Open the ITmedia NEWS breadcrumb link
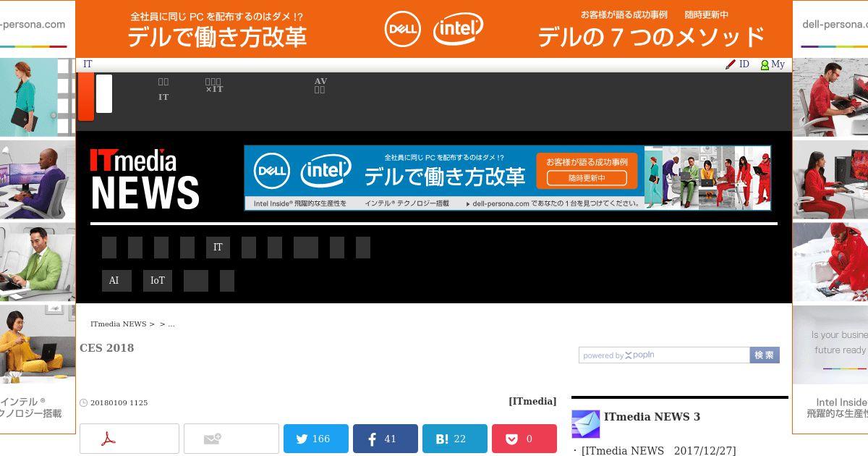The height and width of the screenshot is (456, 868). [118, 324]
